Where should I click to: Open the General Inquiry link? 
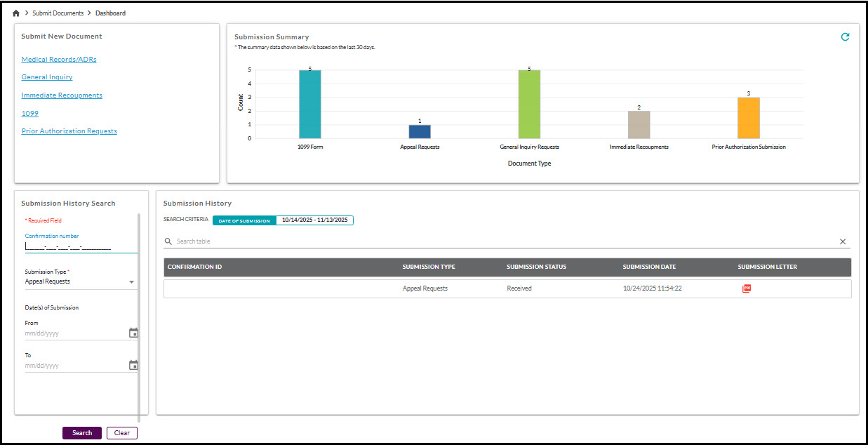pyautogui.click(x=46, y=77)
